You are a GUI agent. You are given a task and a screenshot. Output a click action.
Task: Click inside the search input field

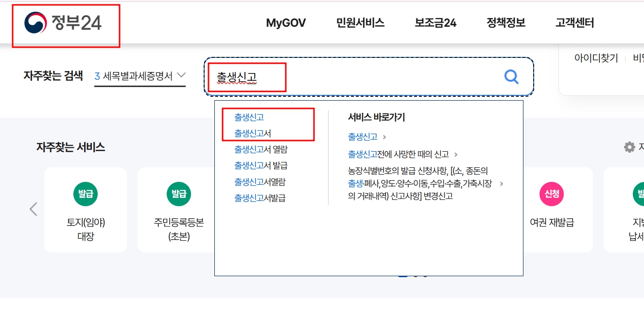click(x=340, y=77)
